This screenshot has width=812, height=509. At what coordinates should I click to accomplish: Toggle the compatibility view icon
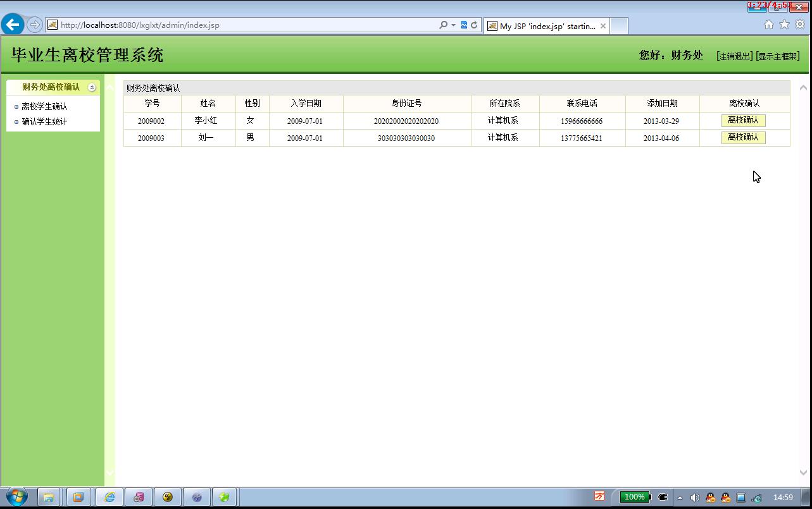pos(464,25)
